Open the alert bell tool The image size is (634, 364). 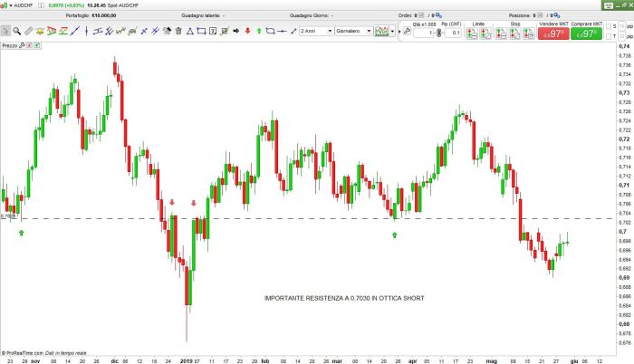pyautogui.click(x=40, y=31)
